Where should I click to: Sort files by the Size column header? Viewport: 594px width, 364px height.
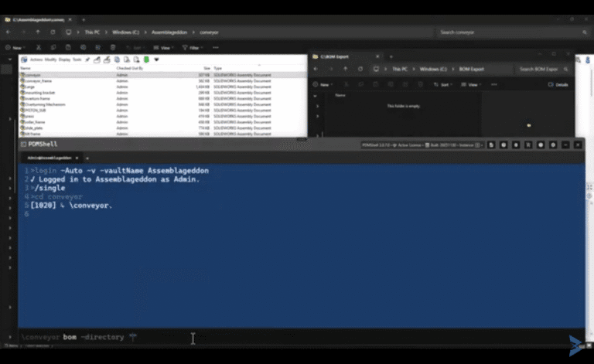207,69
